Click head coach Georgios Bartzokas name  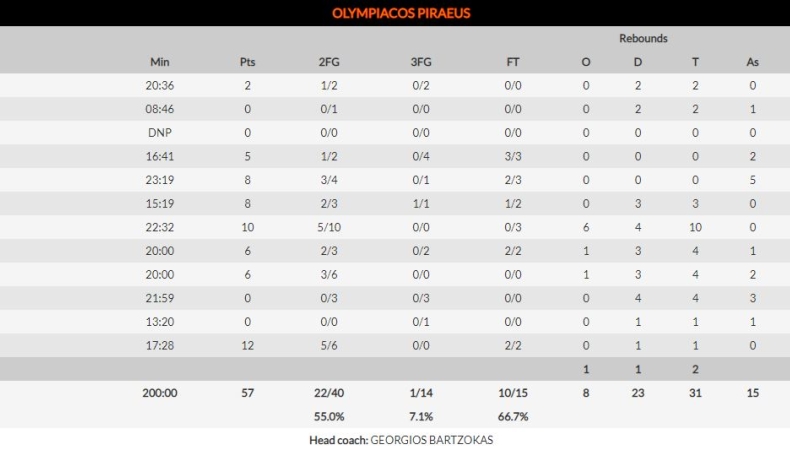[x=432, y=440]
